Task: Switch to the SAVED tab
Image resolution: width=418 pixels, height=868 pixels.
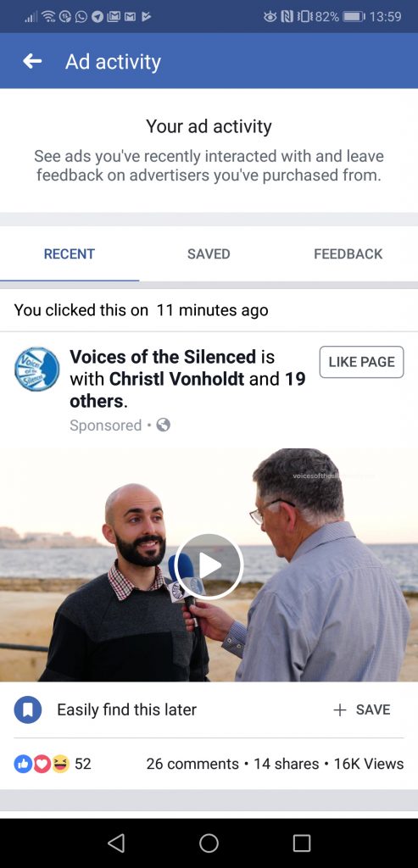Action: (209, 254)
